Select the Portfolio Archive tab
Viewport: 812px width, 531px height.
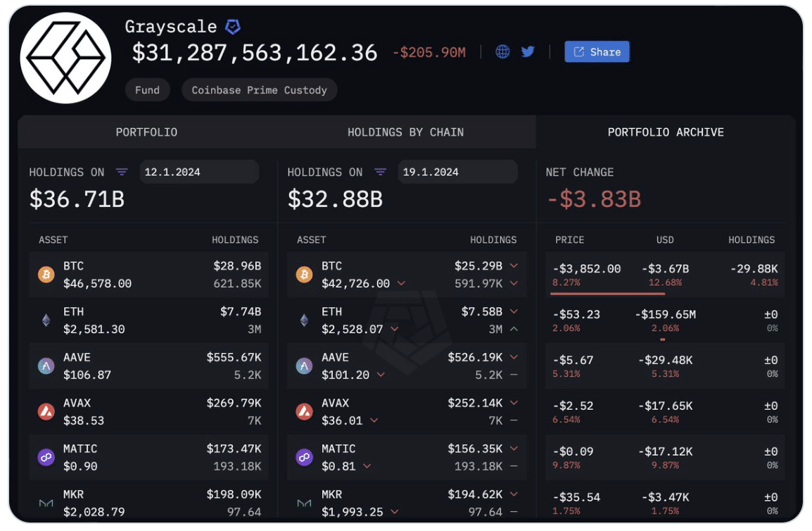pos(666,132)
